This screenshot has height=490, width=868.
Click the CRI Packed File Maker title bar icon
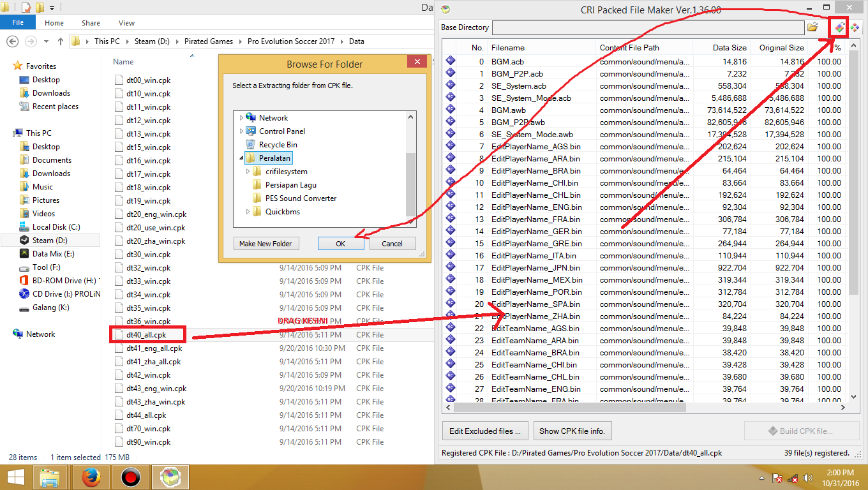click(x=446, y=9)
